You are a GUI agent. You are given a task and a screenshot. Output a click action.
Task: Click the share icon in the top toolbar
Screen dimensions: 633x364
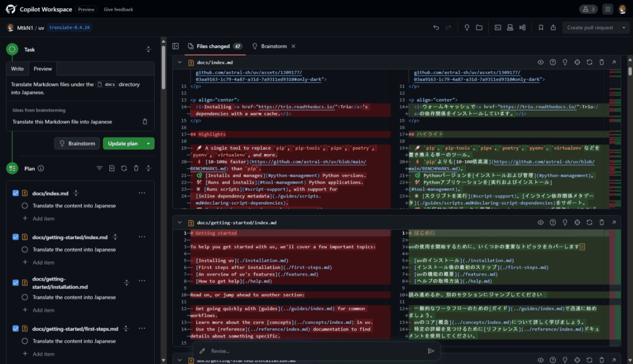click(x=553, y=28)
